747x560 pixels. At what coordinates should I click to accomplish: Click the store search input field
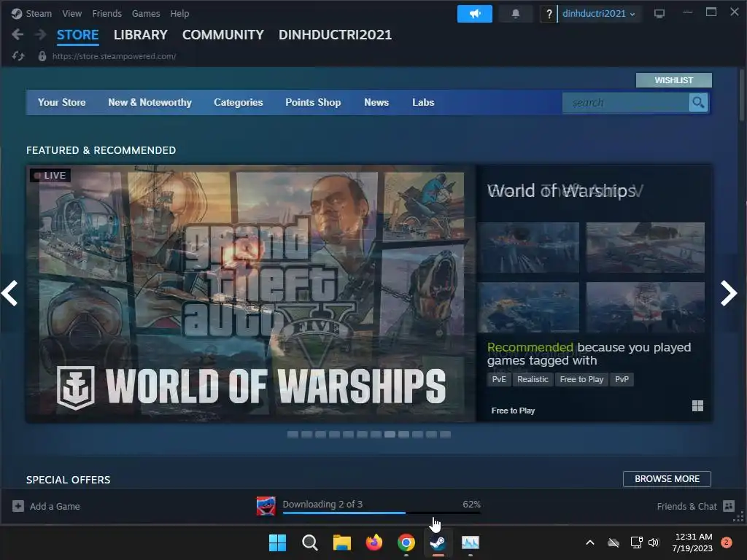pyautogui.click(x=625, y=102)
